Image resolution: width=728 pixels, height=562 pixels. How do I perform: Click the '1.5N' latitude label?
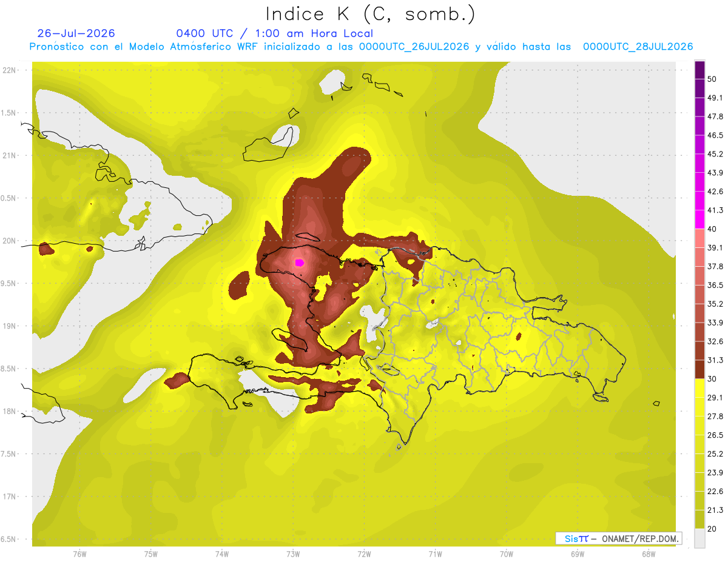point(9,113)
